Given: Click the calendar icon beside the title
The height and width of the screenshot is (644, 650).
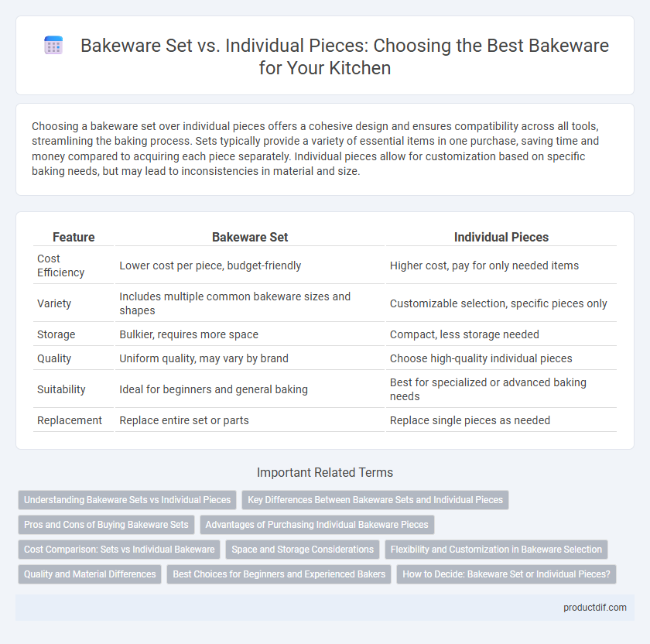Looking at the screenshot, I should point(53,45).
